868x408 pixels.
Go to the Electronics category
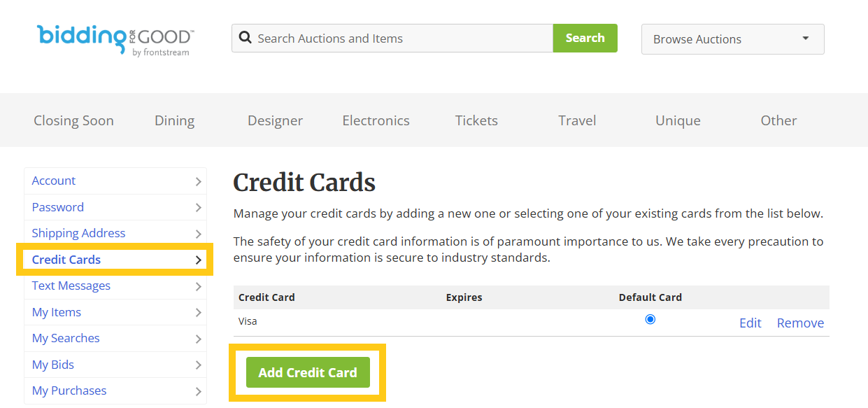coord(376,120)
